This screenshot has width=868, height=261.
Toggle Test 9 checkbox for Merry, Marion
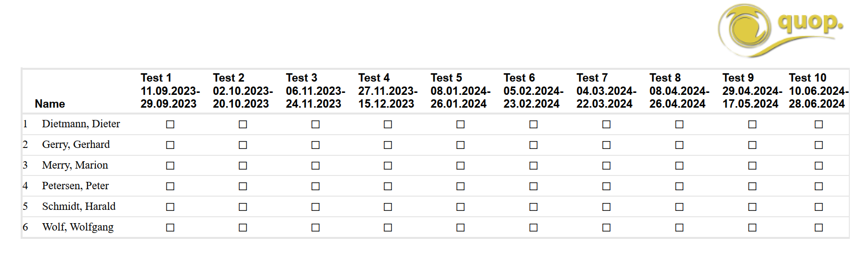752,166
